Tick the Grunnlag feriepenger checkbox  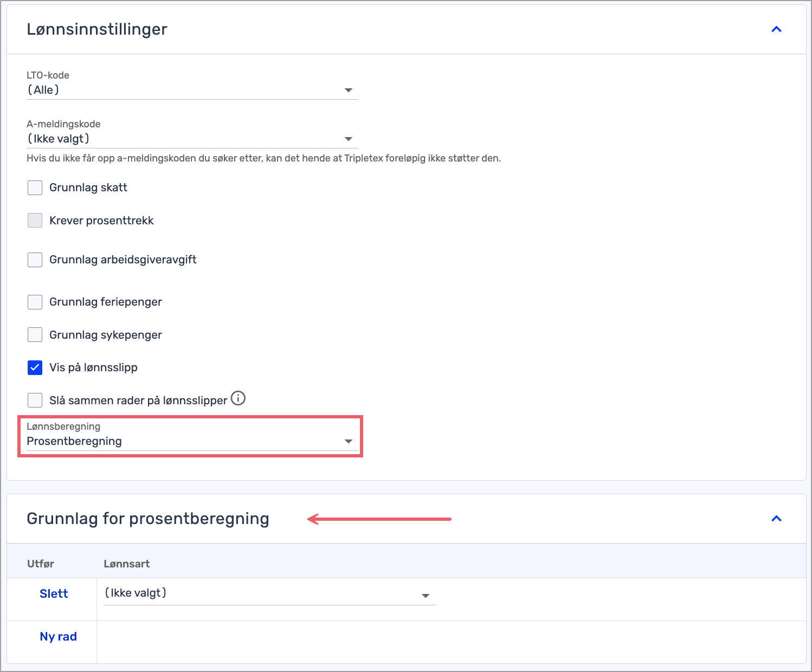pos(35,302)
